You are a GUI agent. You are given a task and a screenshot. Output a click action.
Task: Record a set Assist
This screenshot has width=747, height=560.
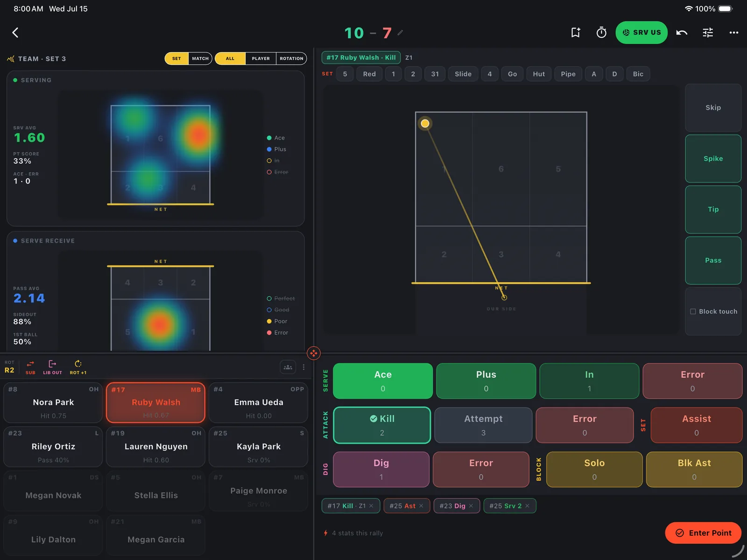[x=696, y=425]
